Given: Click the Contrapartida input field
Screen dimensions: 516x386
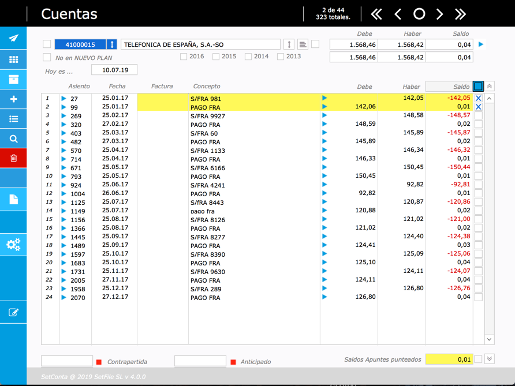Looking at the screenshot, I should pos(67,361).
